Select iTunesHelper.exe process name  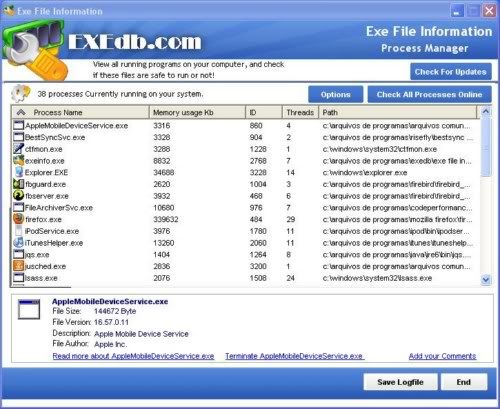point(54,243)
